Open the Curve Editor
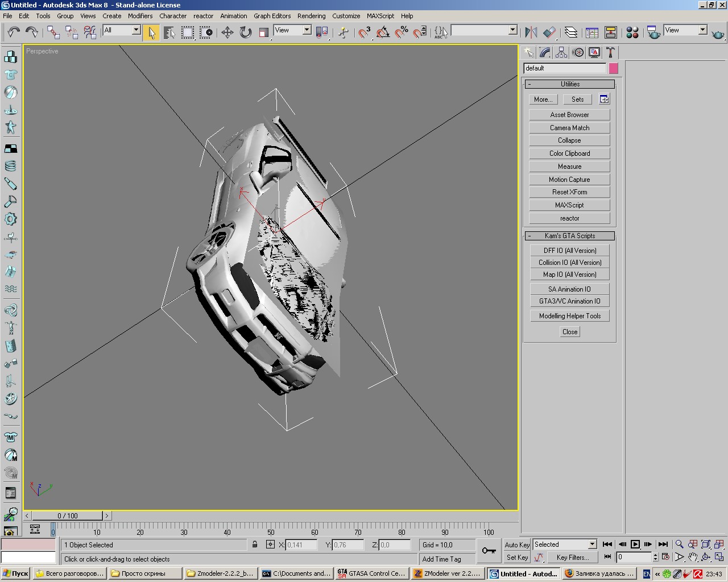Viewport: 728px width, 582px height. 592,32
